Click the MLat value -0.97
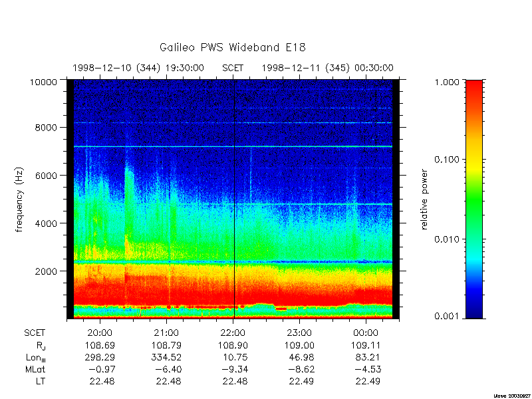 pyautogui.click(x=102, y=369)
